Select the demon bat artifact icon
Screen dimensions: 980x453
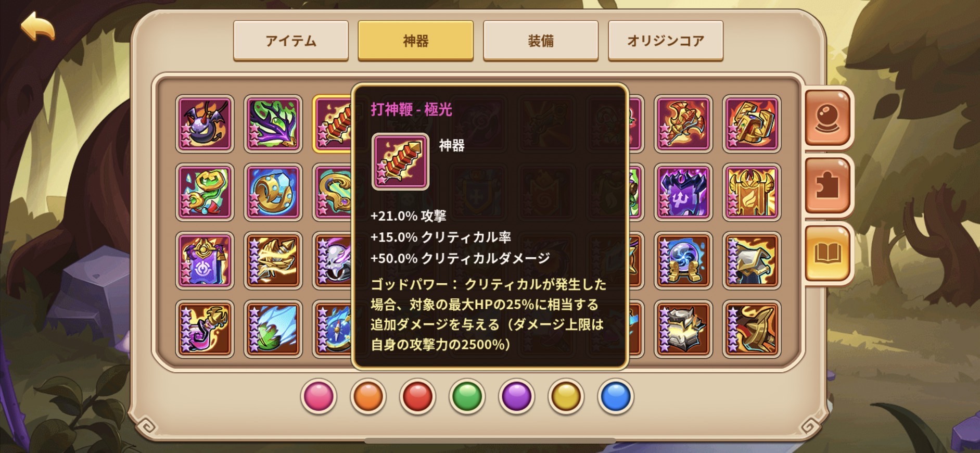205,124
